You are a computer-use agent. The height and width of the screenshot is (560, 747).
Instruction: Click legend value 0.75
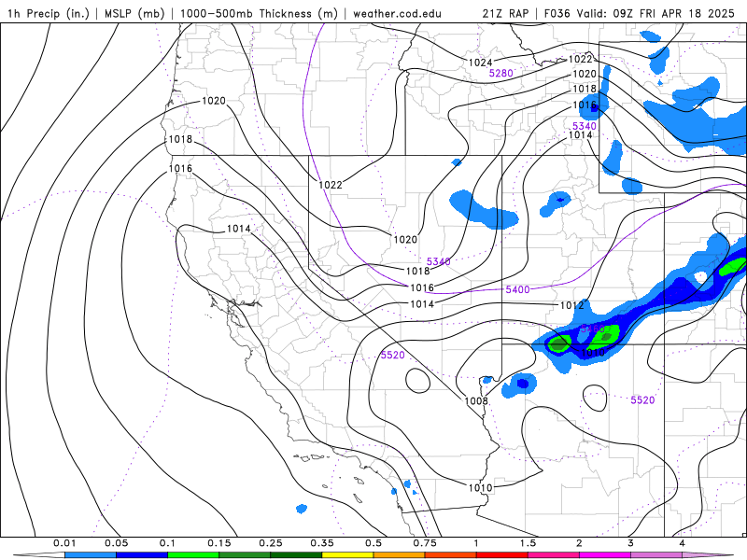click(425, 543)
